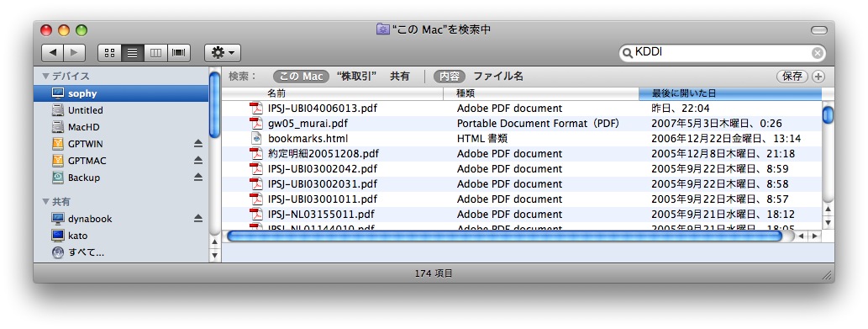Sort by 種類 column
Viewport: 868px width, 329px height.
click(x=541, y=93)
